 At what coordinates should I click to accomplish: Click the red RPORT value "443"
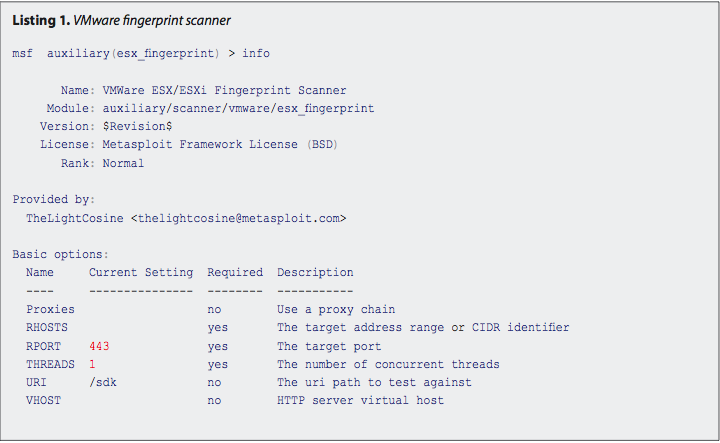tap(99, 346)
